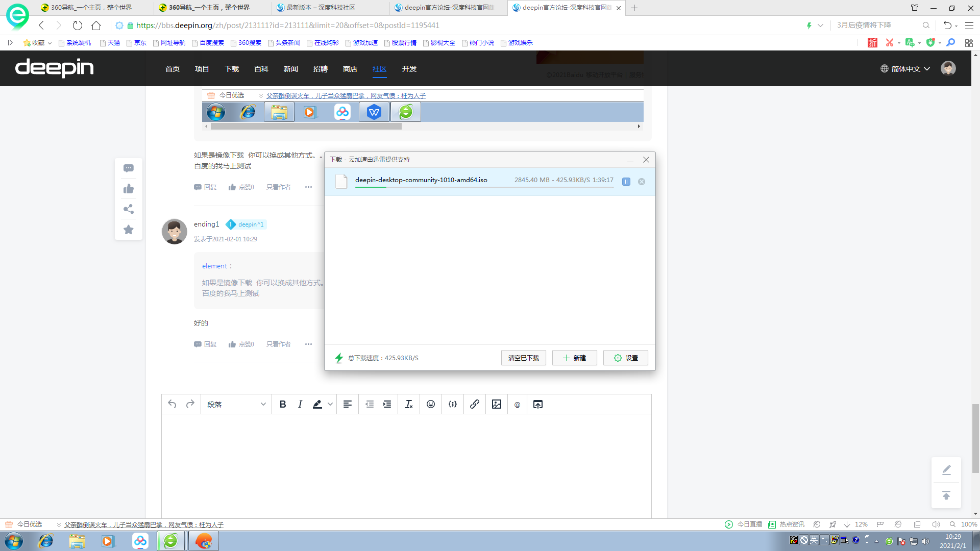Insert an emoji in the editor
This screenshot has height=551, width=980.
click(431, 404)
